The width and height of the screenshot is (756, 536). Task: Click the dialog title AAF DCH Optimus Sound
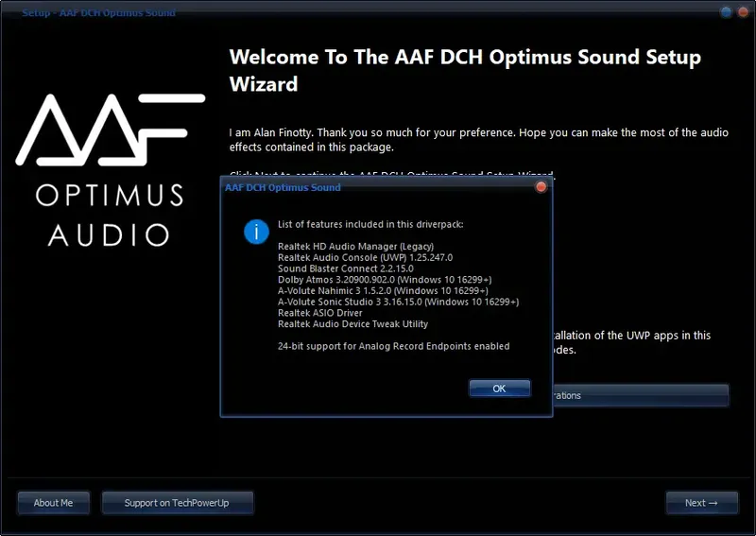(x=283, y=188)
